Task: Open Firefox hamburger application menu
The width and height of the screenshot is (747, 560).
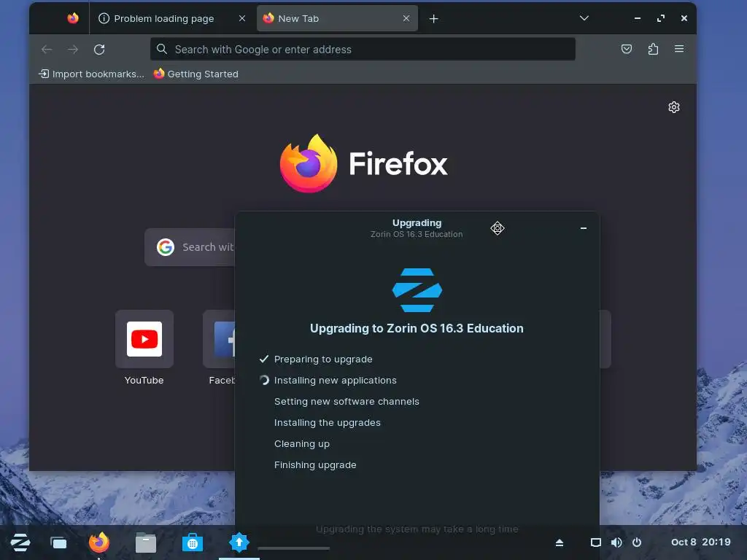Action: [x=679, y=49]
